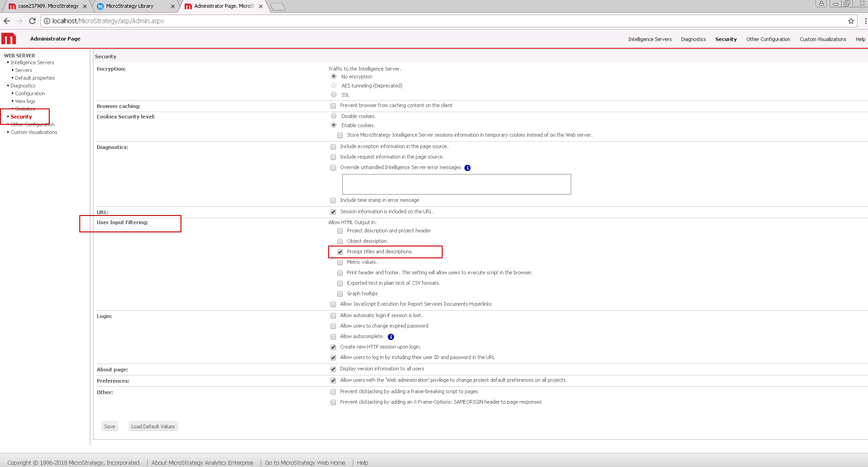
Task: Close the MicroStrategy Library tab
Action: coord(173,6)
